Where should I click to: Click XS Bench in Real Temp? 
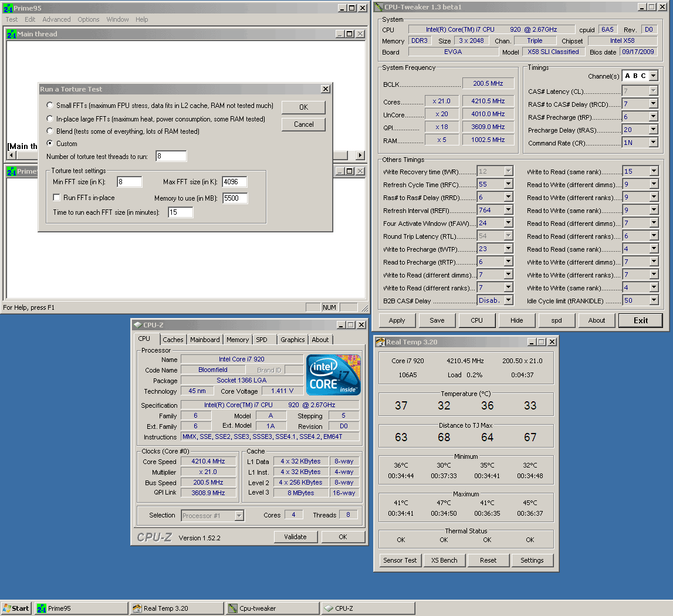coord(444,560)
